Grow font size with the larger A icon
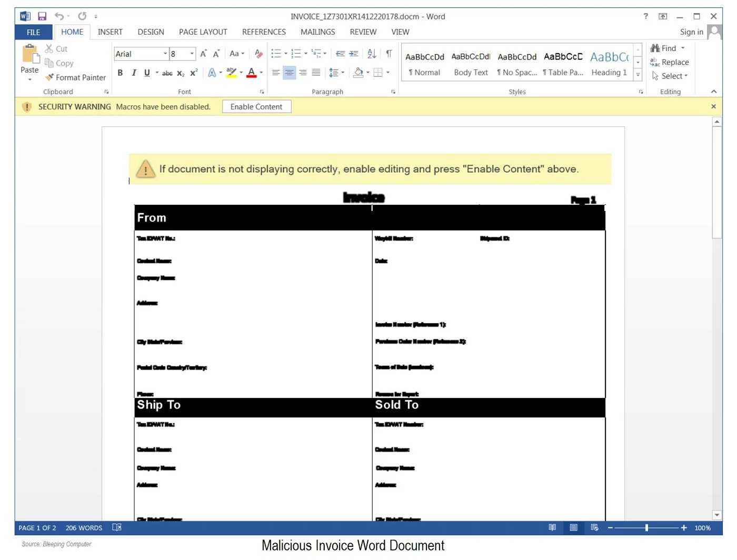The image size is (737, 560). 203,53
